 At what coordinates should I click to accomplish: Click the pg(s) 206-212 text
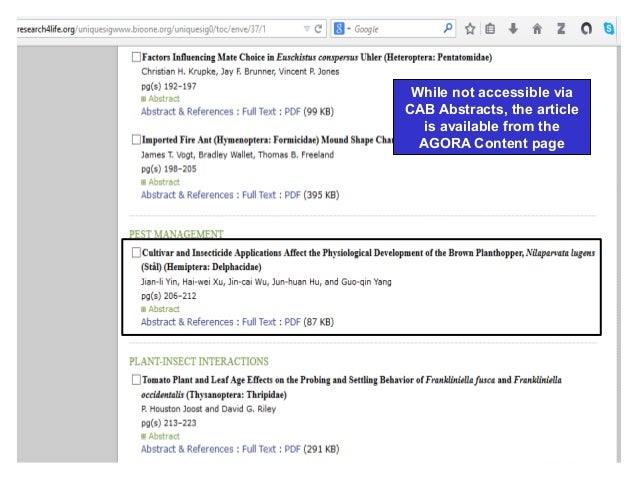coord(168,296)
